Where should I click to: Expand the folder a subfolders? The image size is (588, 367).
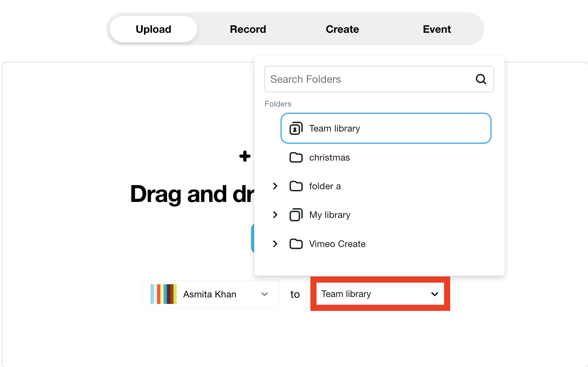point(275,186)
